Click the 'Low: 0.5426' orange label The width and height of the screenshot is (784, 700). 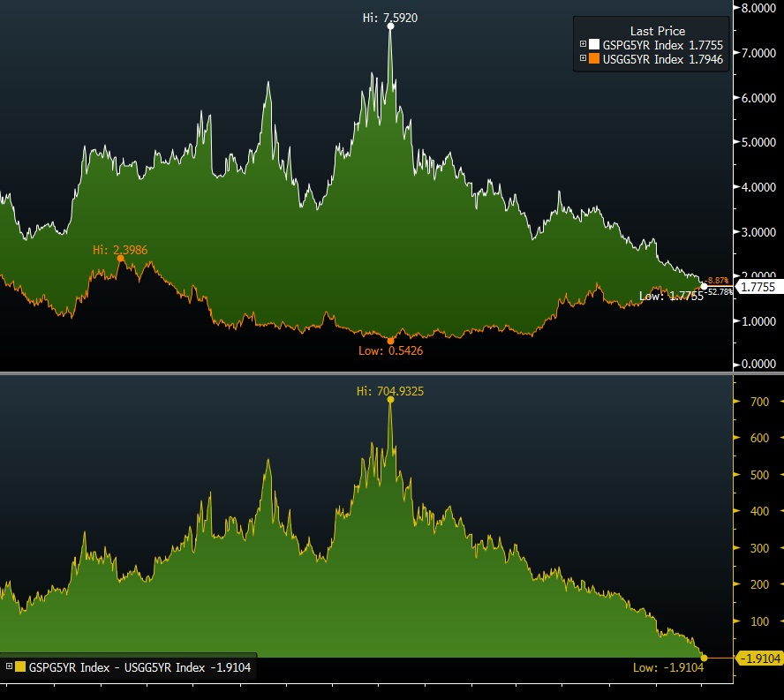390,350
